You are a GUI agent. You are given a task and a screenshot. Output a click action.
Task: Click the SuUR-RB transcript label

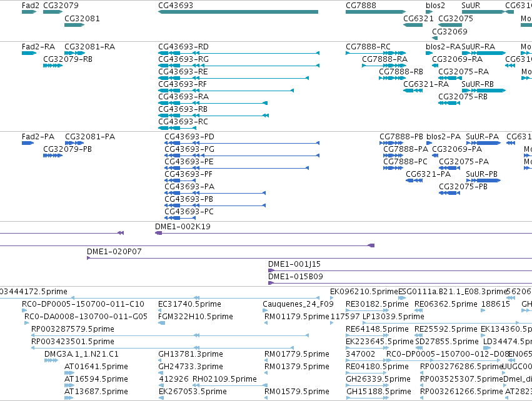(x=478, y=84)
